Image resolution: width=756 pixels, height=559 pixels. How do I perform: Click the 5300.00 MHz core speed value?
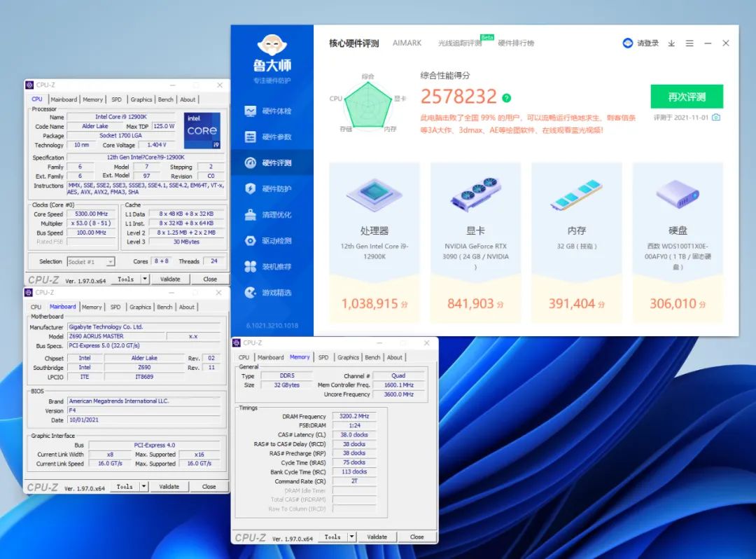(x=92, y=214)
